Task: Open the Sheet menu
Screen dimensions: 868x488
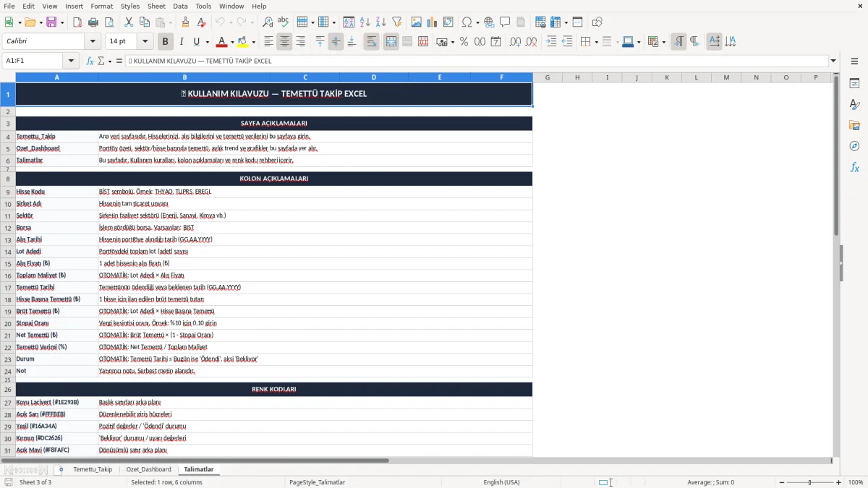Action: (156, 6)
